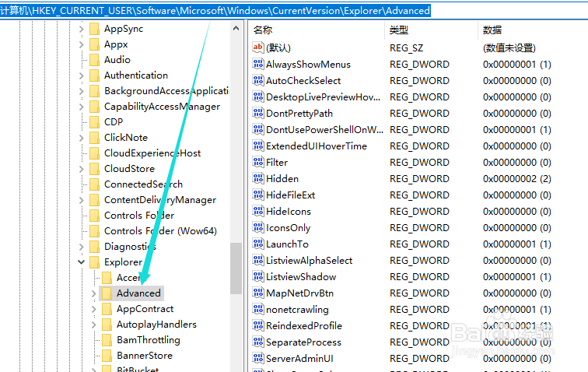Viewport: 588px width, 372px height.
Task: Sort by the 类型 column header
Action: pos(431,30)
